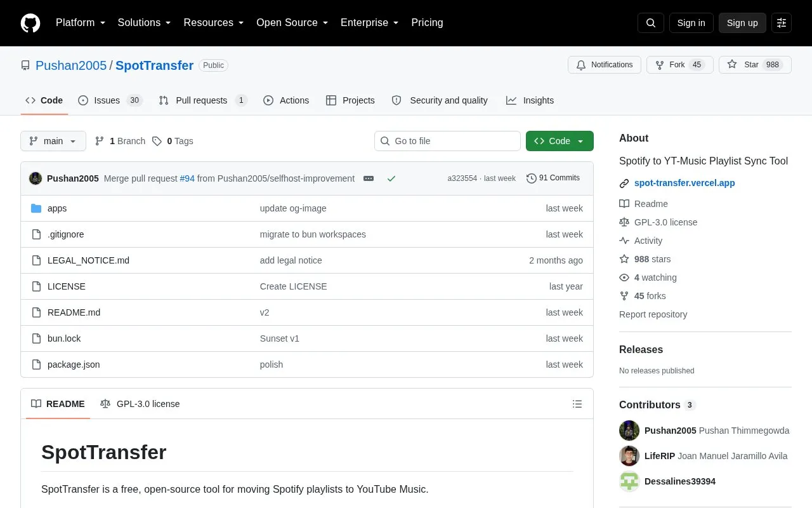Expand the Enterprise menu
Screen dimensions: 812x508
[370, 23]
